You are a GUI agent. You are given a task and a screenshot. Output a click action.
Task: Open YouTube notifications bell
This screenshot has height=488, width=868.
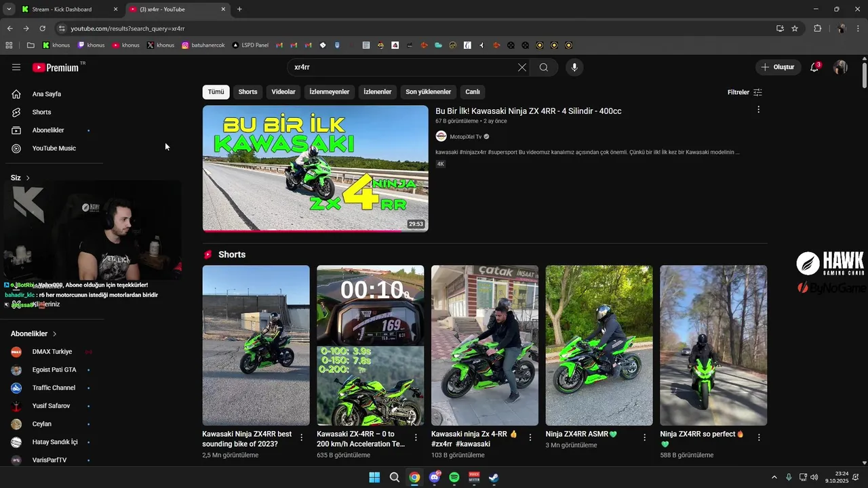[815, 67]
